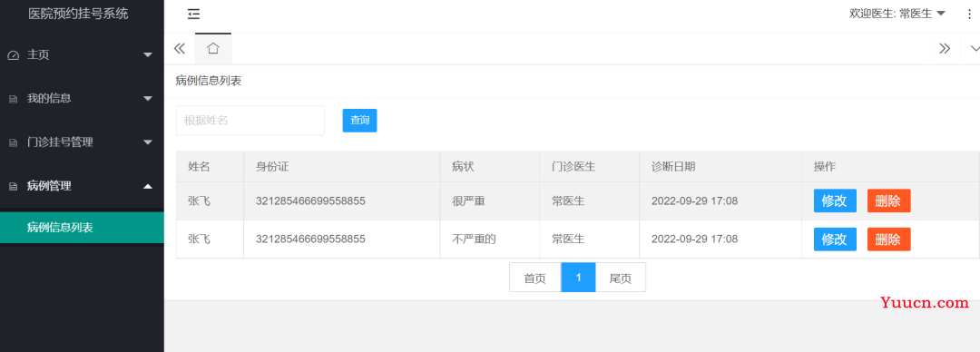The width and height of the screenshot is (980, 352).
Task: Click the home tab icon
Action: [213, 48]
